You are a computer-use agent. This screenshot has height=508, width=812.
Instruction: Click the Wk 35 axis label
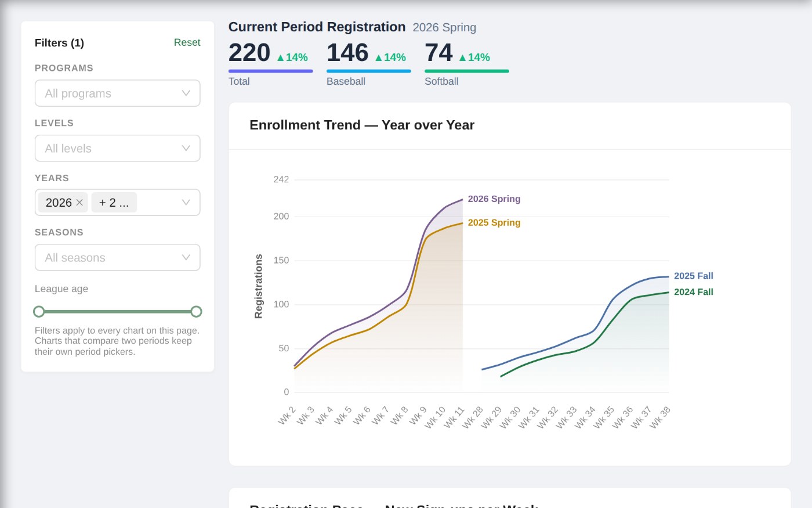click(x=604, y=417)
